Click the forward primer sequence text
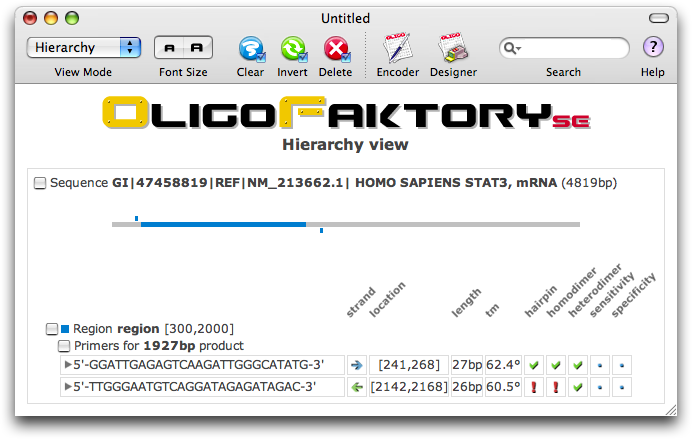 point(199,365)
